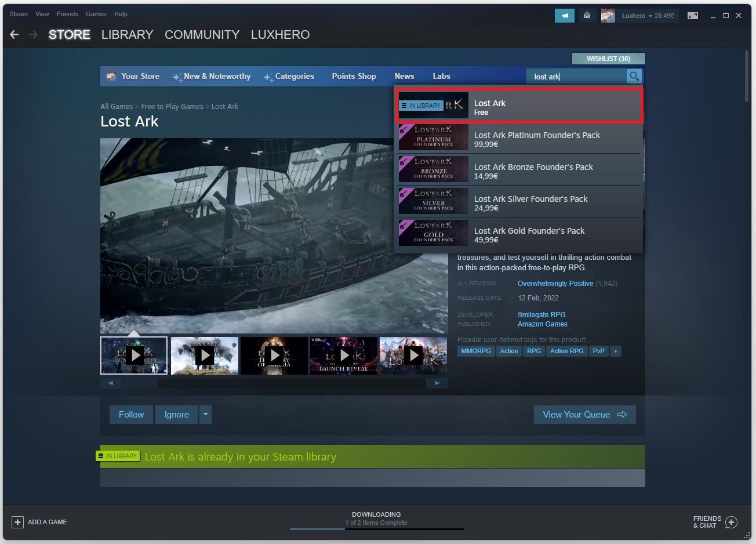Screen dimensions: 756x544
Task: Open Amazon Games publisher link
Action: coord(543,324)
